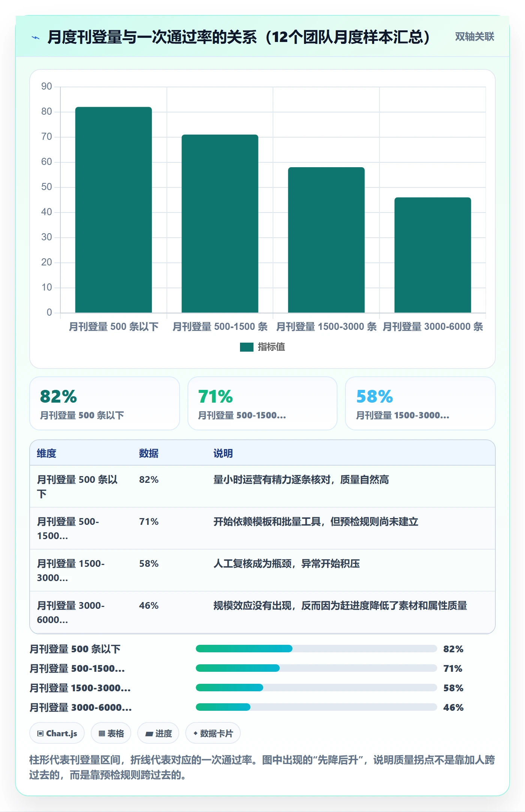The width and height of the screenshot is (525, 812).
Task: Open the 71% data card
Action: tap(262, 403)
